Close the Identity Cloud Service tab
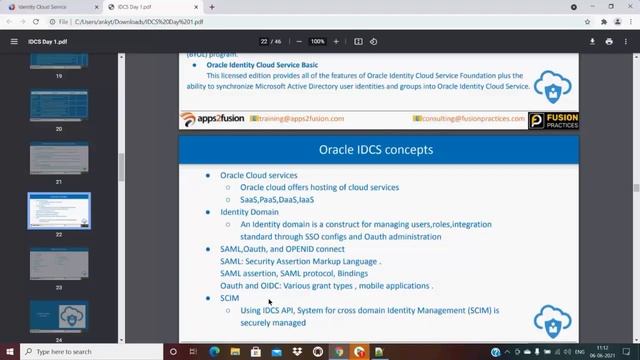 click(97, 7)
